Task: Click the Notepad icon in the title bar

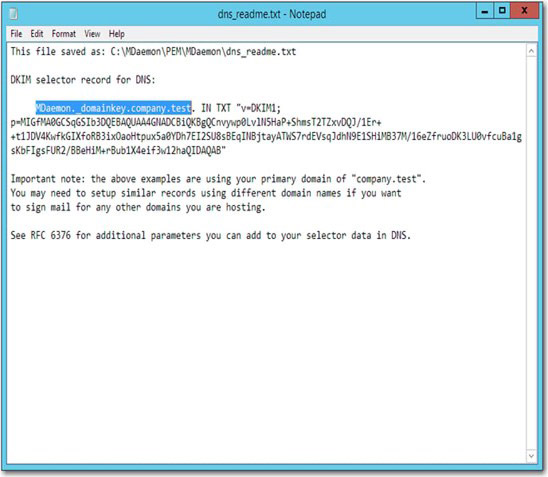Action: (x=14, y=14)
